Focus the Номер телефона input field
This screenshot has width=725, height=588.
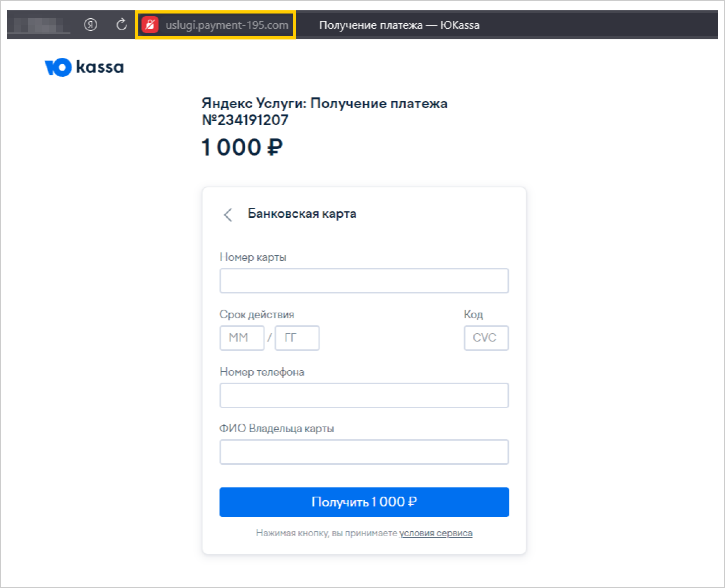364,395
